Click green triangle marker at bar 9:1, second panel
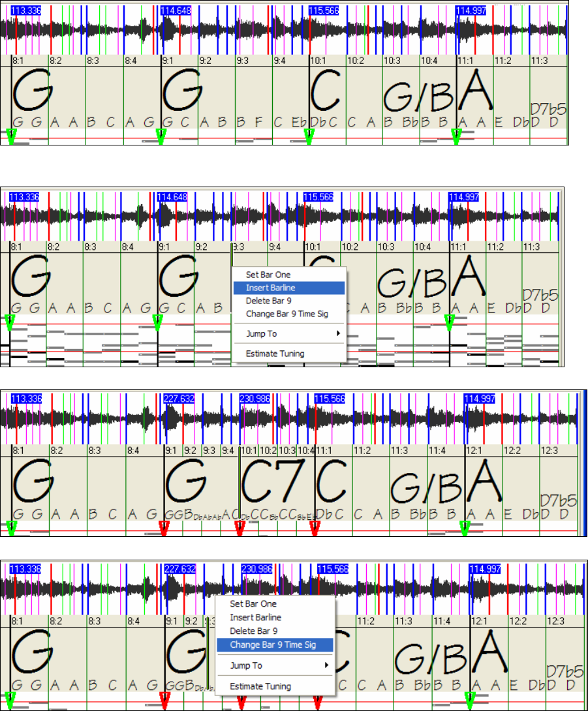 click(157, 322)
